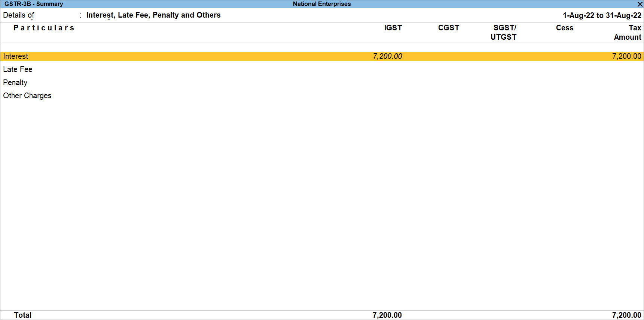Click the GSTR-3B - Summary title

point(34,4)
